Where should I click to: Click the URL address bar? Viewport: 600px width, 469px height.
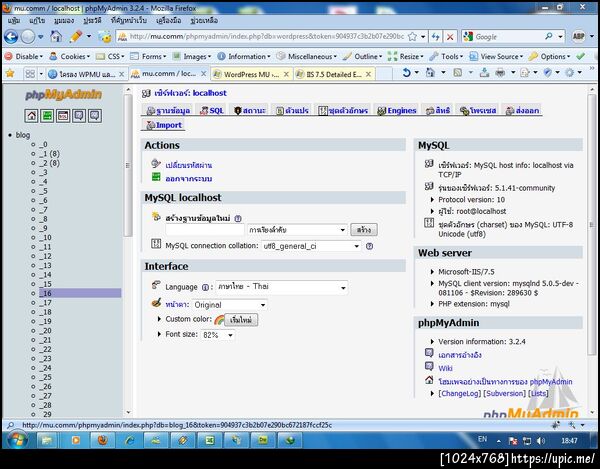tap(266, 37)
